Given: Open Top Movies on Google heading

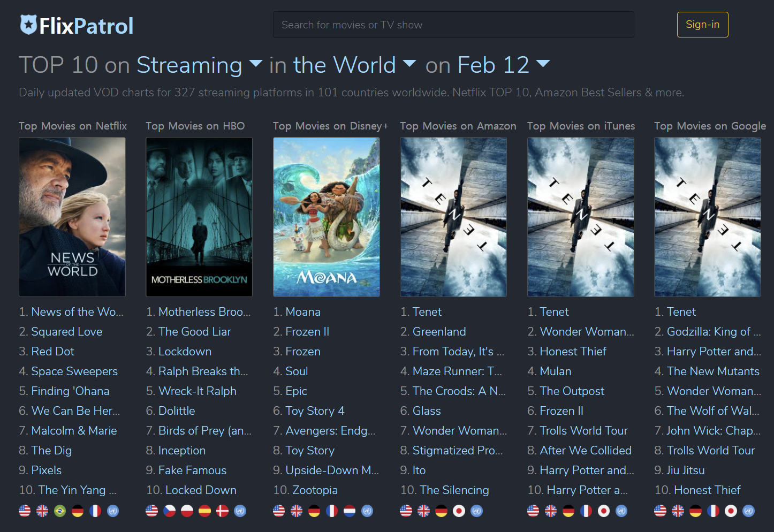Looking at the screenshot, I should point(710,126).
